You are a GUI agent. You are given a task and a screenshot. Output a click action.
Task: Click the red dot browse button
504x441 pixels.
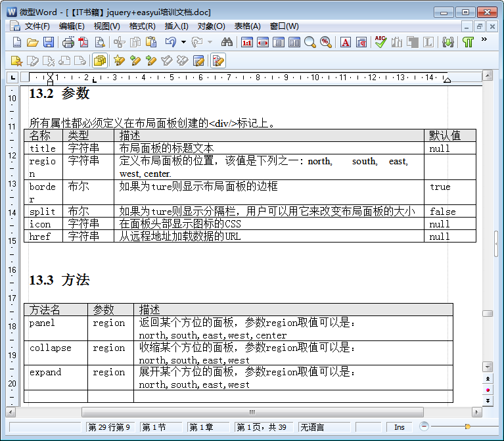pyautogui.click(x=488, y=390)
